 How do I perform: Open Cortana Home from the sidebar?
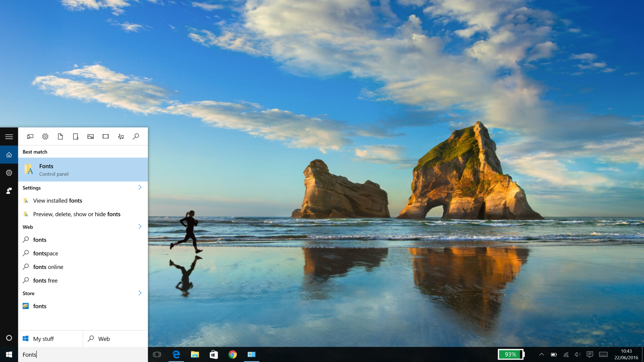point(9,154)
